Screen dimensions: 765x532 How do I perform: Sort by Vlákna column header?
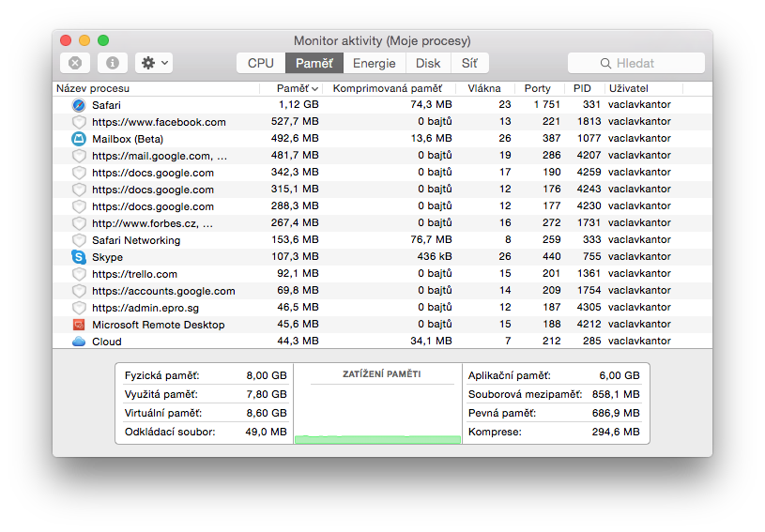pos(484,88)
